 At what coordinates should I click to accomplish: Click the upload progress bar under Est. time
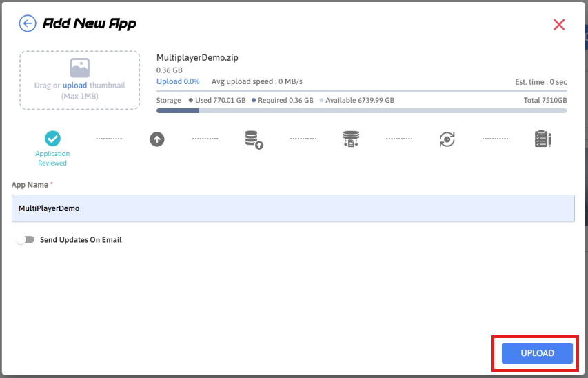coord(361,90)
